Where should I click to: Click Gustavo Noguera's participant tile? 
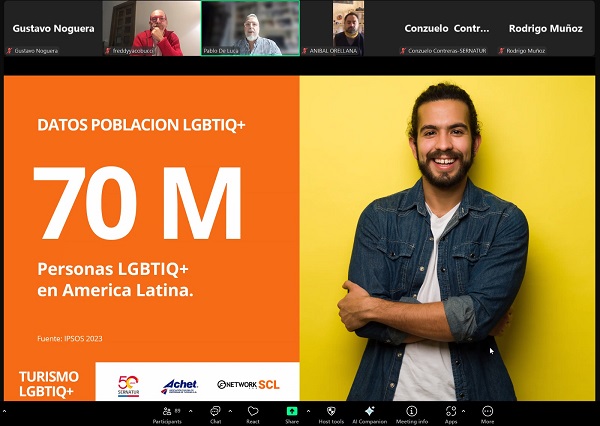tap(47, 28)
